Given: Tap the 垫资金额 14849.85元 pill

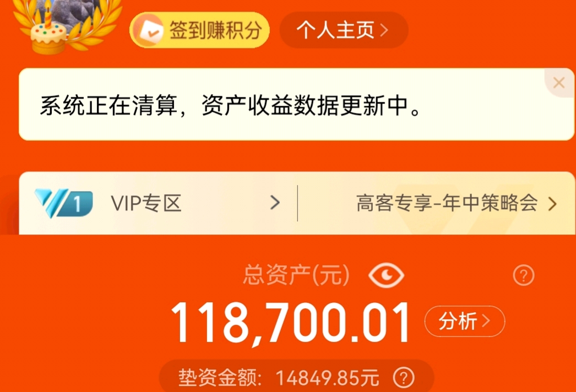Looking at the screenshot, I should [x=296, y=376].
